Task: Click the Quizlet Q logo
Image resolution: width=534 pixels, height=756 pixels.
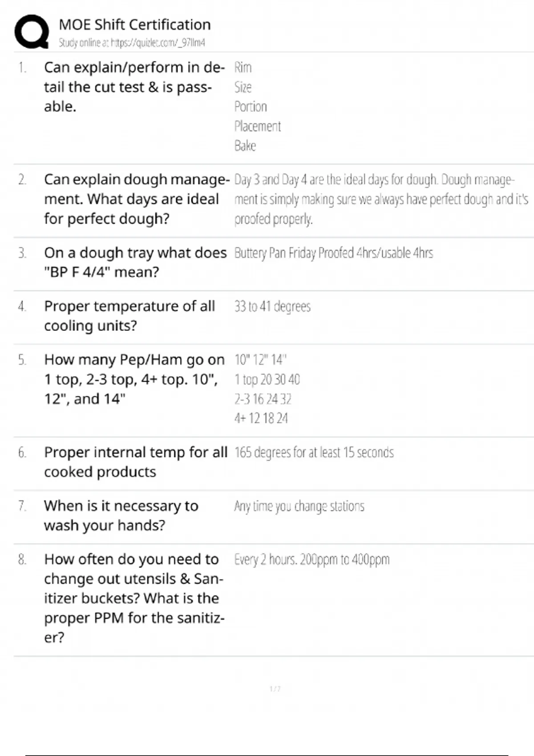Action: [32, 32]
